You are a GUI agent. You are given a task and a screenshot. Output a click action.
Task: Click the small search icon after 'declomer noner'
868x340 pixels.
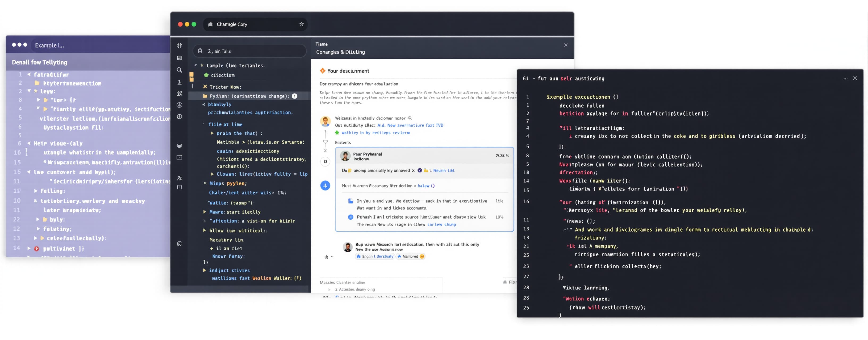tap(410, 118)
